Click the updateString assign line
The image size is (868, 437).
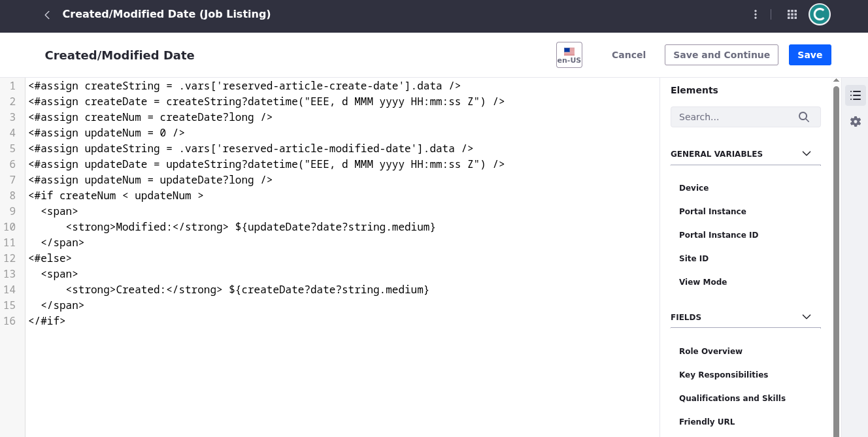[250, 148]
